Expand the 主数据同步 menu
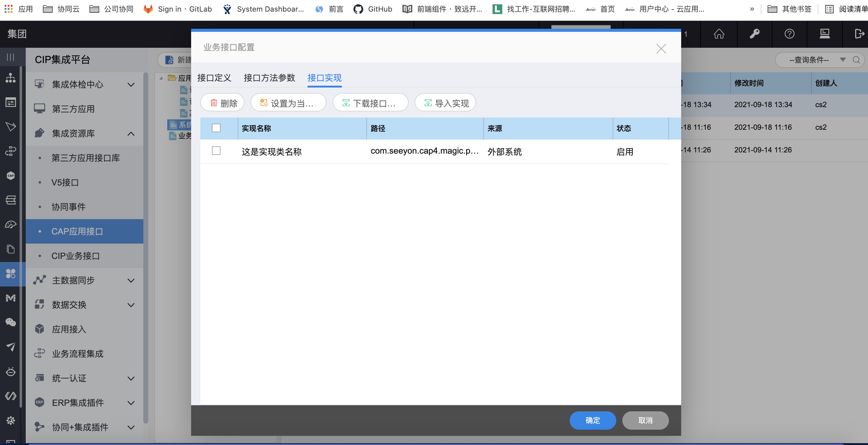This screenshot has width=868, height=445. tap(131, 280)
